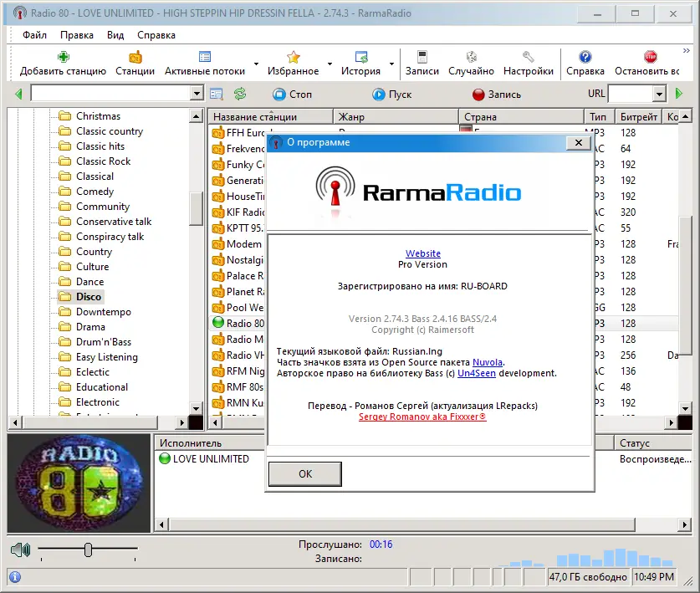Open dropdown arrow next to Active streams
Viewport: 700px width, 593px height.
256,64
